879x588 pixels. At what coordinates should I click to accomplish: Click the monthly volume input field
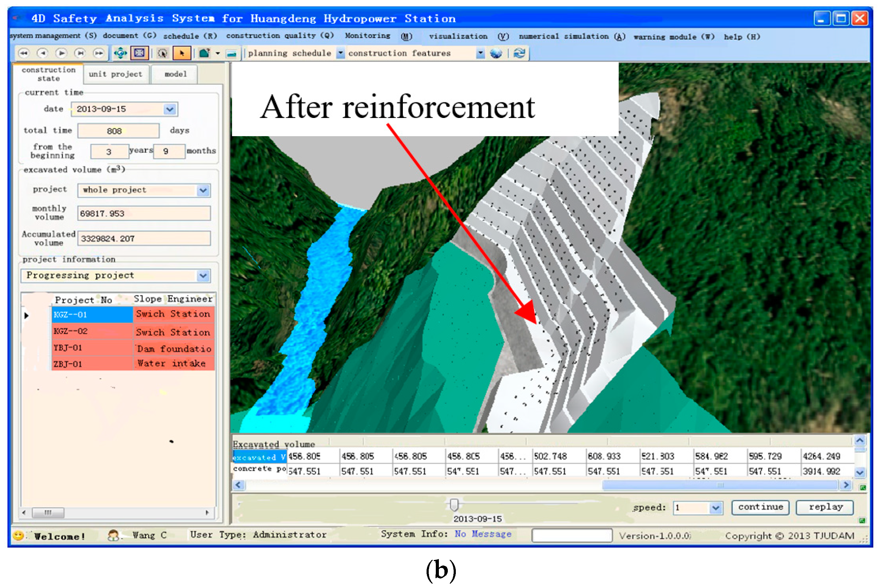click(144, 213)
